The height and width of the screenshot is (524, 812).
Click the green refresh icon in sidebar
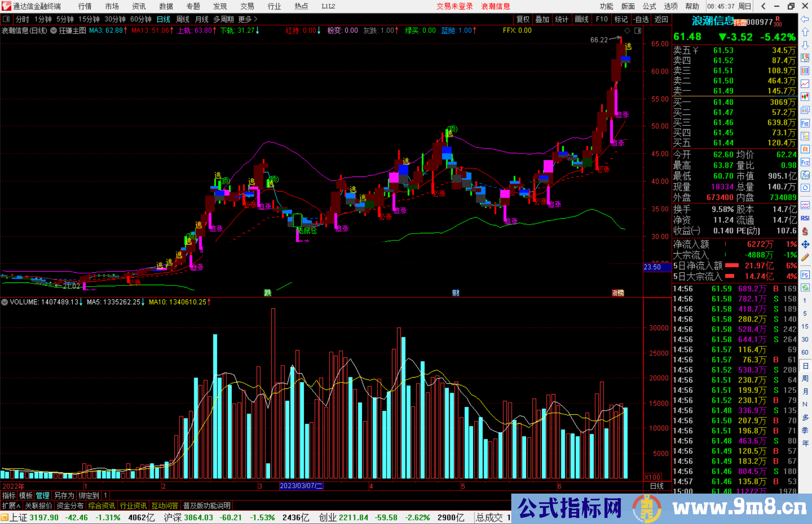pos(805,288)
